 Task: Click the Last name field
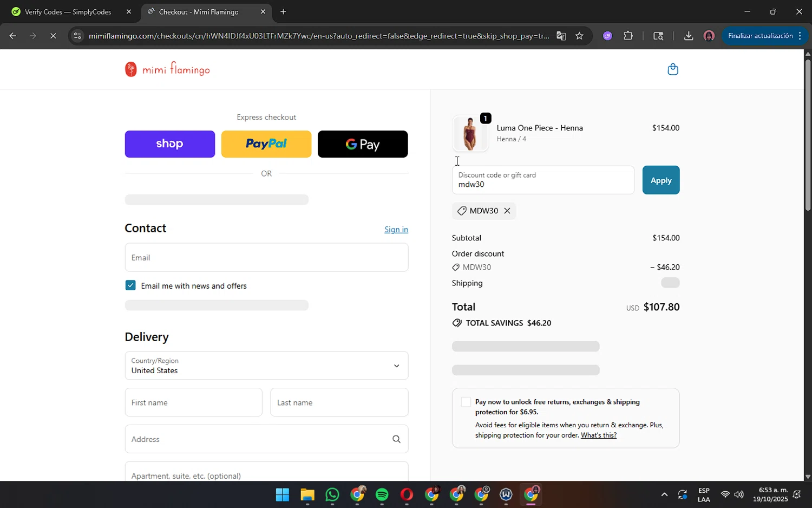tap(339, 402)
